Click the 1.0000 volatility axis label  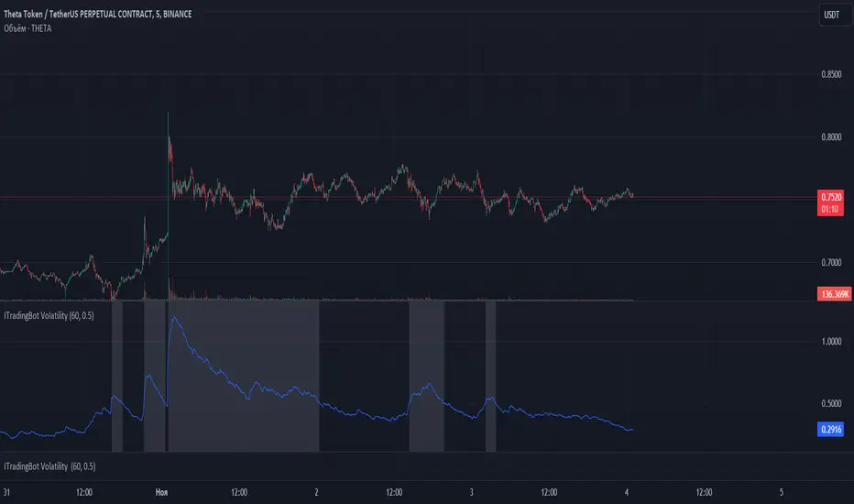coord(831,342)
